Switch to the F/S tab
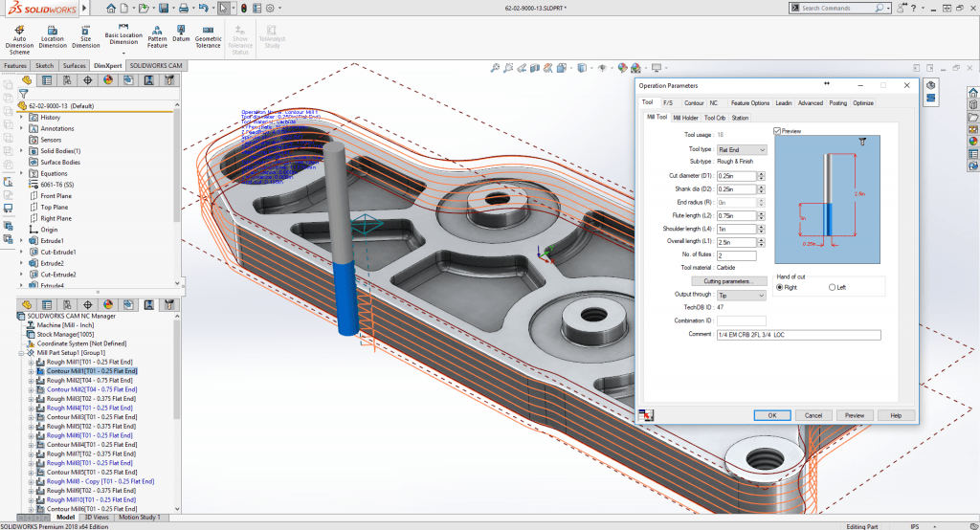This screenshot has width=980, height=530. [x=668, y=102]
